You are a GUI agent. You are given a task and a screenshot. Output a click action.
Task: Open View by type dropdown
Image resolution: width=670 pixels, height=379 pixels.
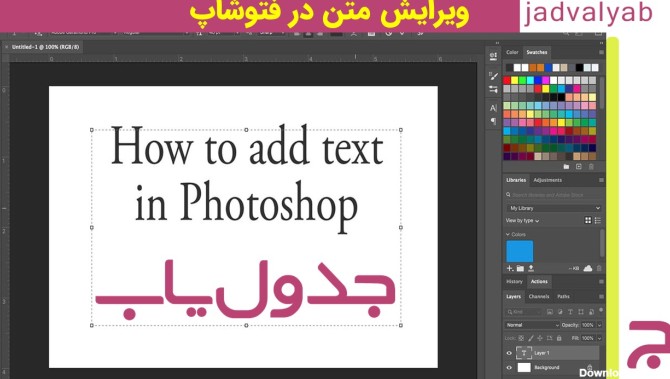[522, 220]
